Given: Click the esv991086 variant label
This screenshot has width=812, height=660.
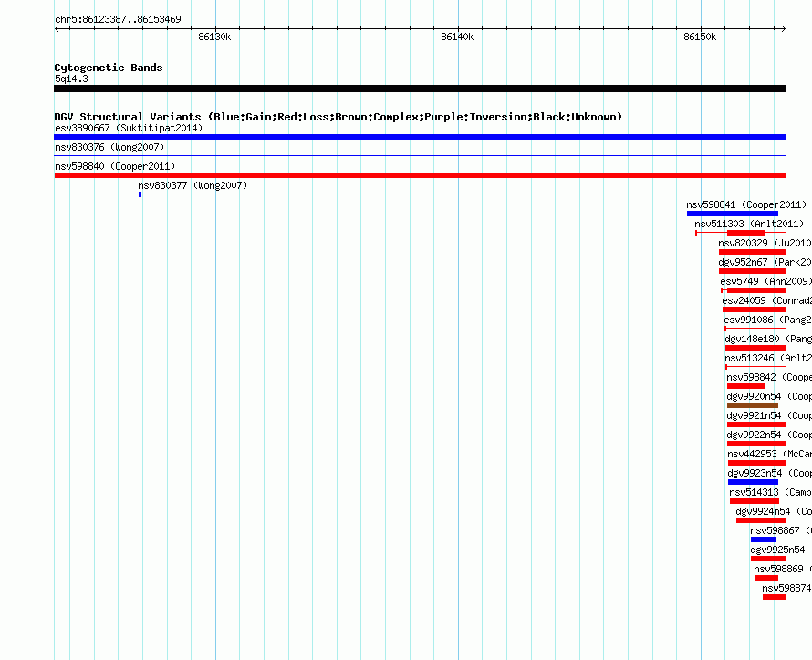Looking at the screenshot, I should click(768, 320).
